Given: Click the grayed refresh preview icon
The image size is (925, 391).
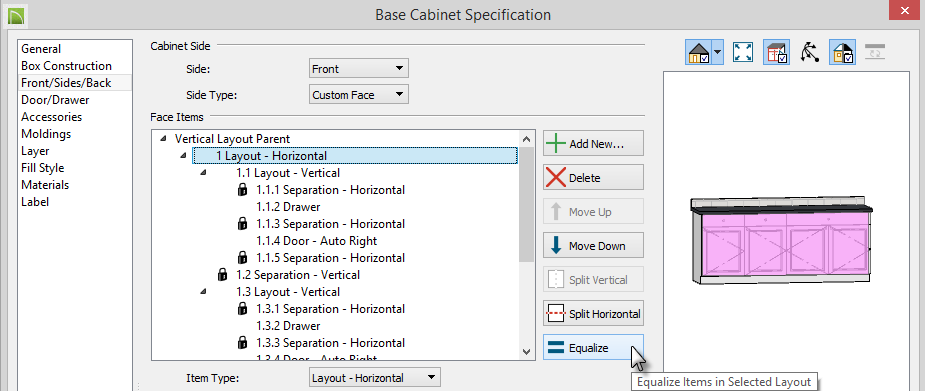Looking at the screenshot, I should click(875, 52).
